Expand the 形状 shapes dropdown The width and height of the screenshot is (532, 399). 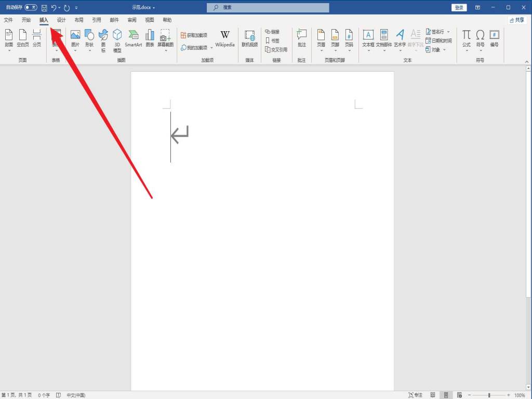click(x=89, y=50)
